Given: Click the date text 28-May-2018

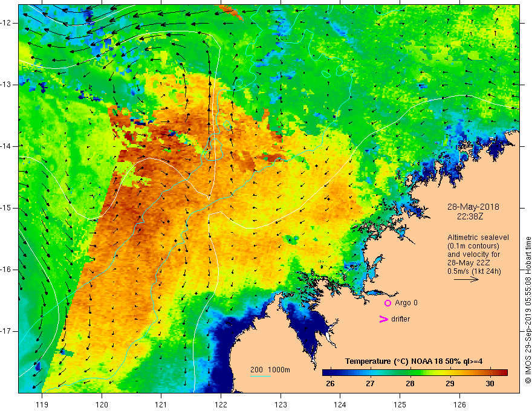Looking at the screenshot, I should pyautogui.click(x=473, y=207).
